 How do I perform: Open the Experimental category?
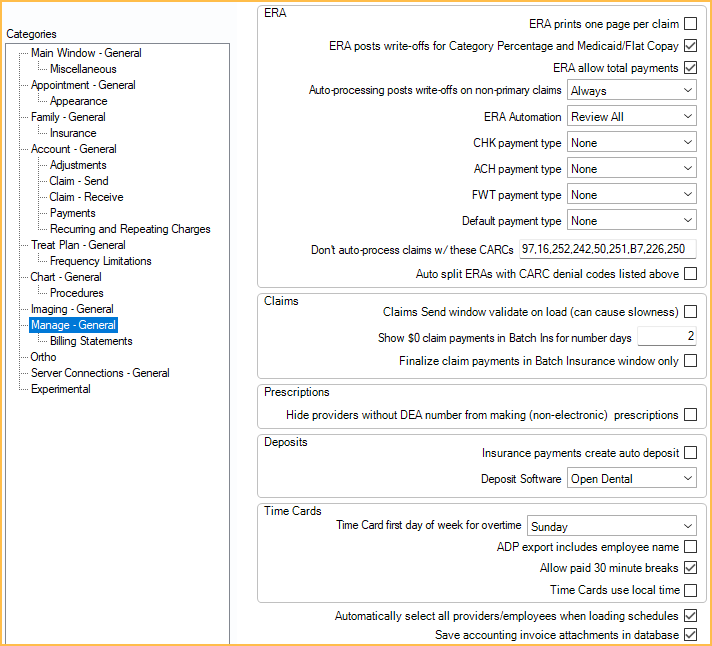pyautogui.click(x=60, y=389)
